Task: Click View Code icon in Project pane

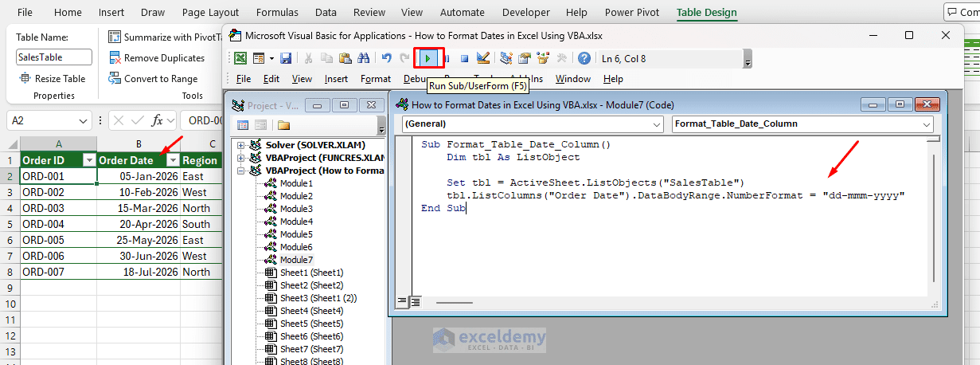Action: (243, 125)
